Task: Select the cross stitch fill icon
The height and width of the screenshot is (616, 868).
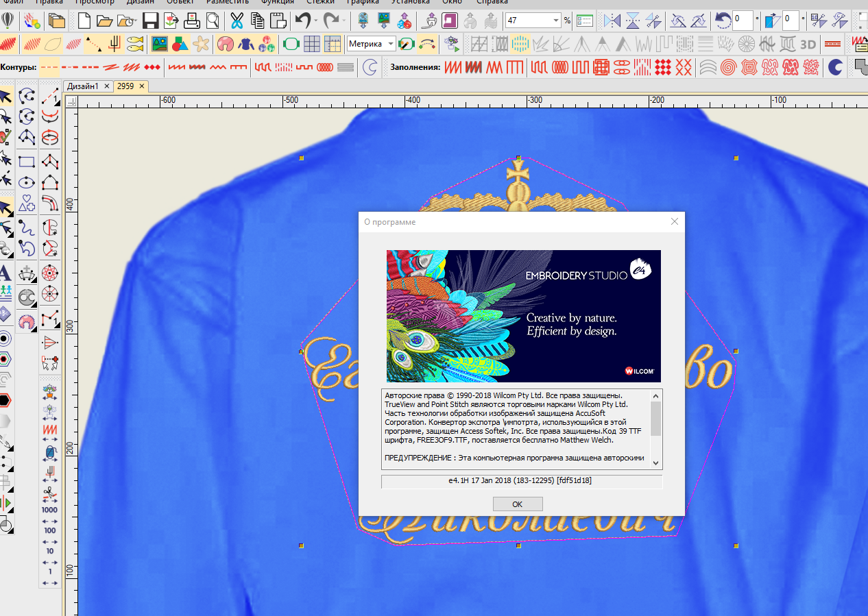Action: pyautogui.click(x=684, y=67)
